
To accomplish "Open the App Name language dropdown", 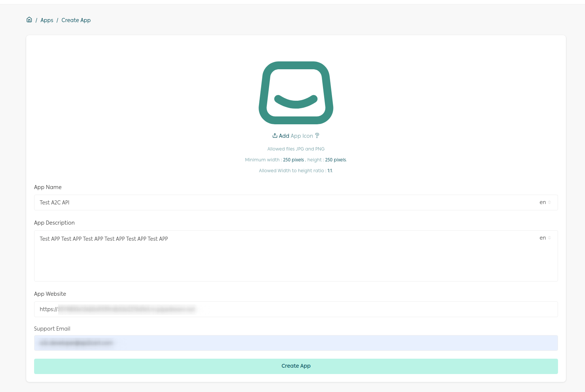I will pyautogui.click(x=545, y=202).
